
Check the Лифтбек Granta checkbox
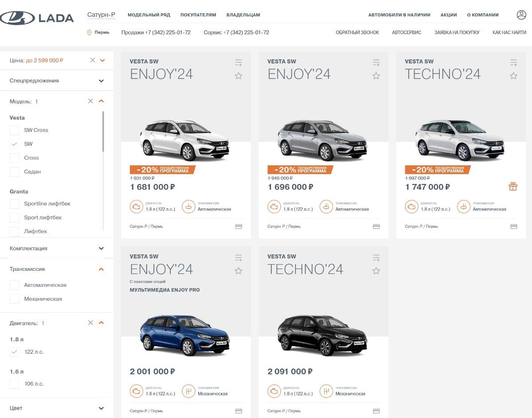(15, 231)
